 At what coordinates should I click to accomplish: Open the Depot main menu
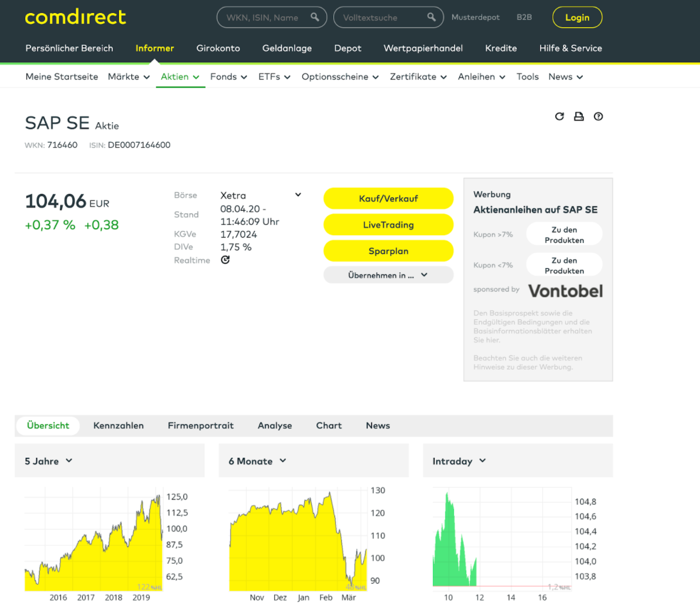[x=347, y=48]
